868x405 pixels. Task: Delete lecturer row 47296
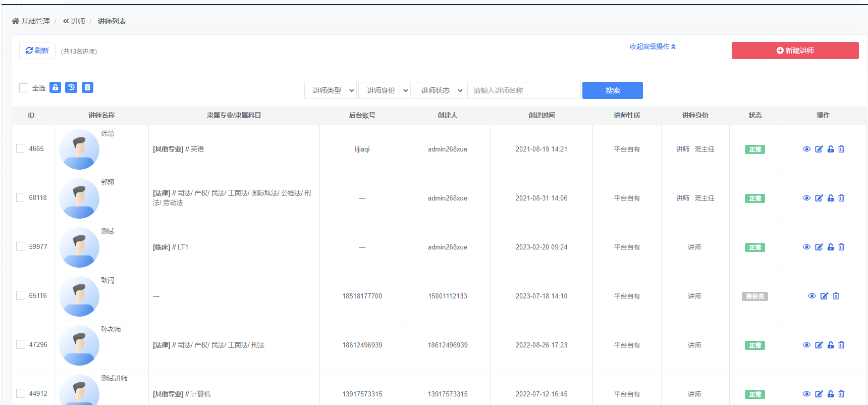coord(841,345)
